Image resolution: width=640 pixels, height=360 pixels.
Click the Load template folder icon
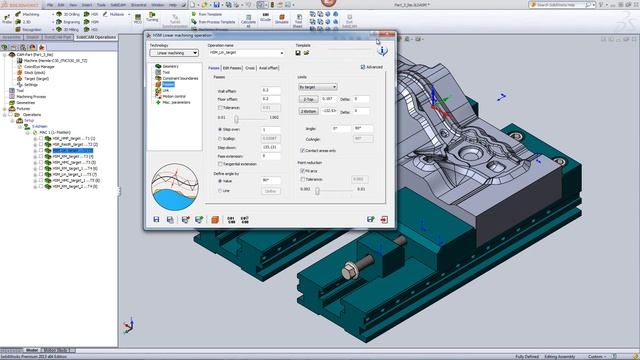tap(306, 53)
